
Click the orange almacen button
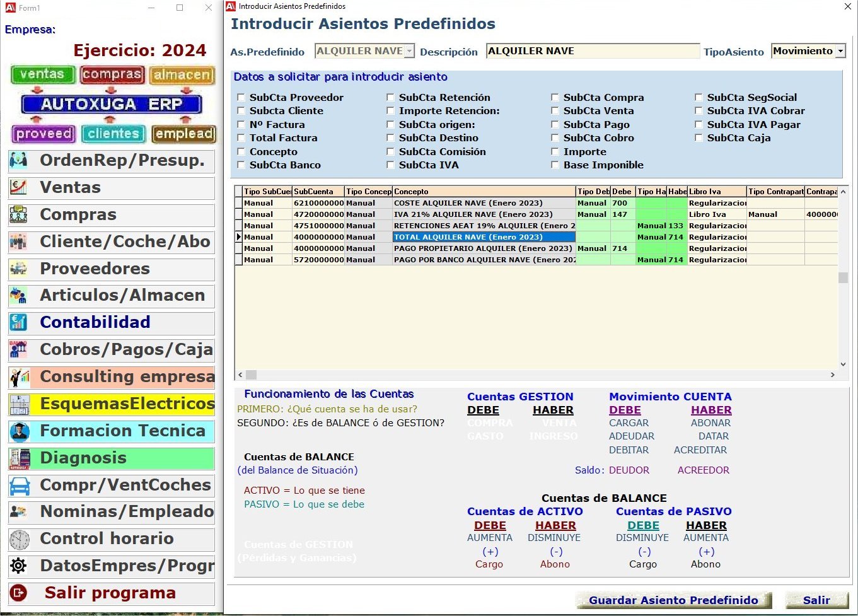pyautogui.click(x=182, y=75)
